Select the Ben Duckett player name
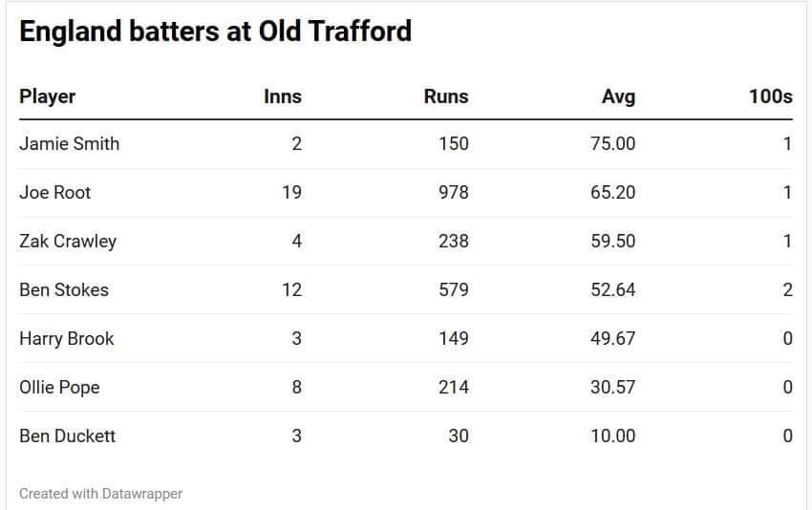This screenshot has width=812, height=510. pos(67,436)
